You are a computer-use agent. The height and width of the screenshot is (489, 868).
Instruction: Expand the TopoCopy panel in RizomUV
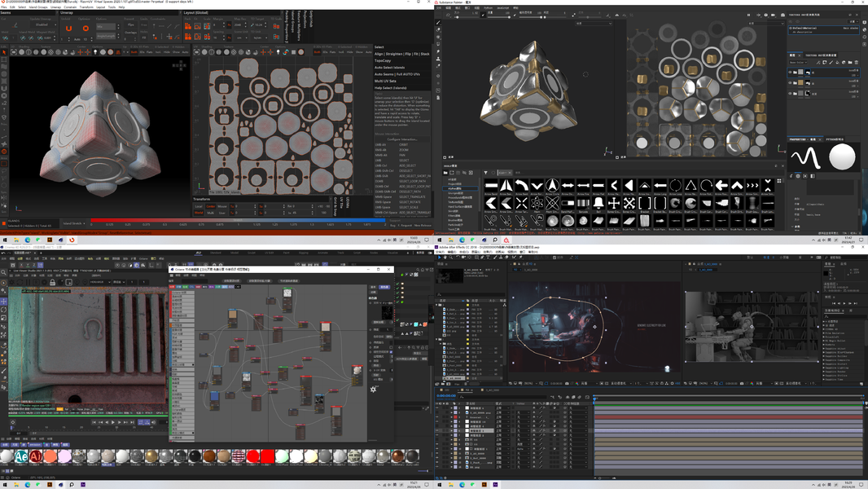click(x=383, y=60)
